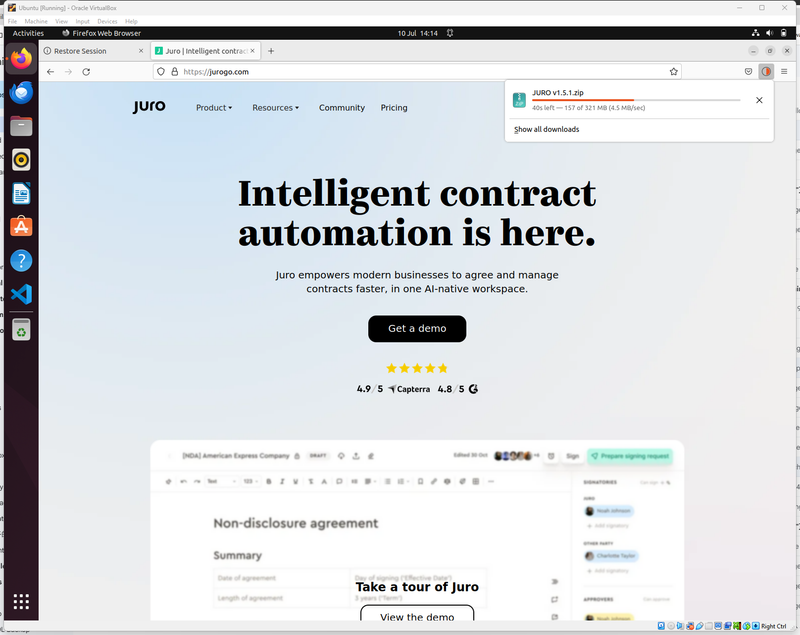Click the back navigation arrow
Screen dimensions: 800x635
(51, 72)
